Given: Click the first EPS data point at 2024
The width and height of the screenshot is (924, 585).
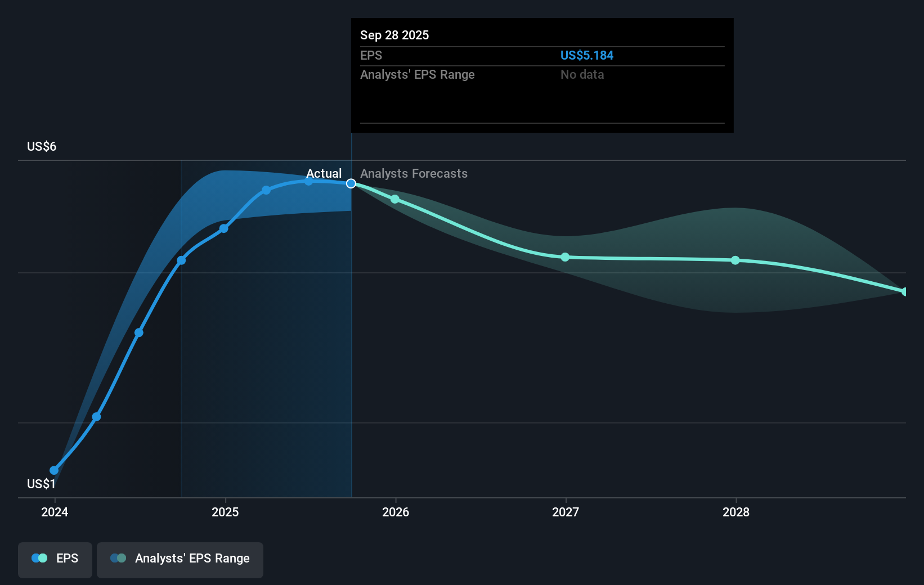Looking at the screenshot, I should coord(54,470).
